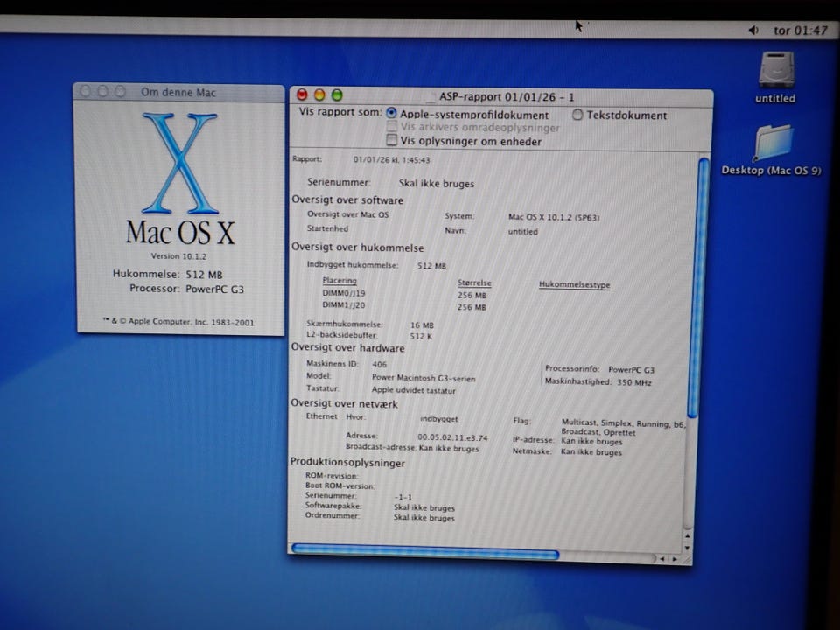Click the scroll left arrow in ASP-rapport

[x=662, y=559]
